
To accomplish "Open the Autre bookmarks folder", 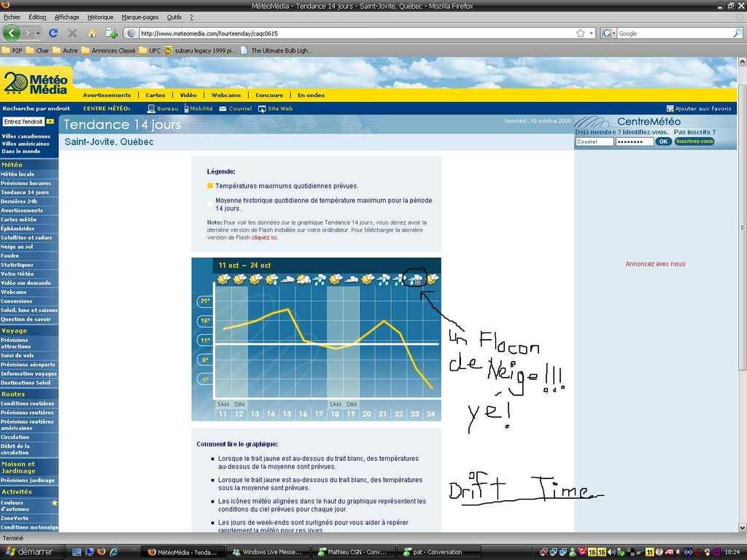I will point(65,50).
